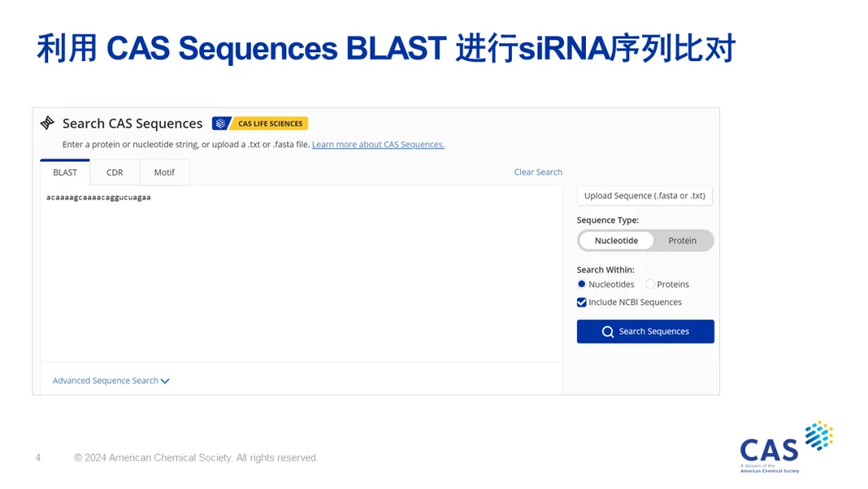Open Learn more about CAS Sequences link
The image size is (868, 489).
(x=378, y=145)
